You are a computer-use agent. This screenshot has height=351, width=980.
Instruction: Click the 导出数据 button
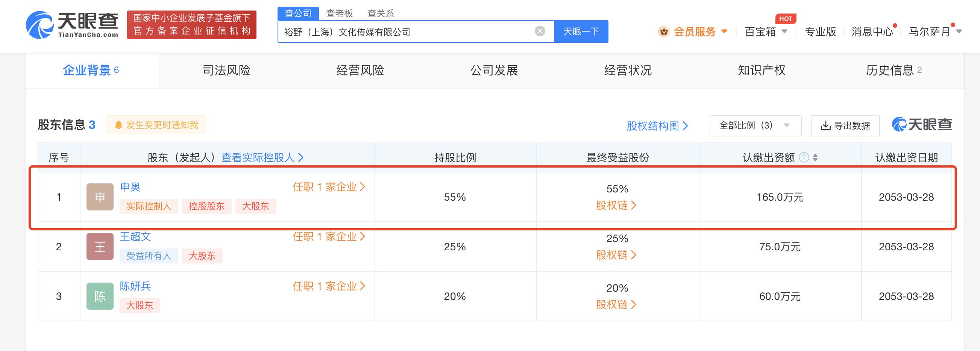point(845,126)
